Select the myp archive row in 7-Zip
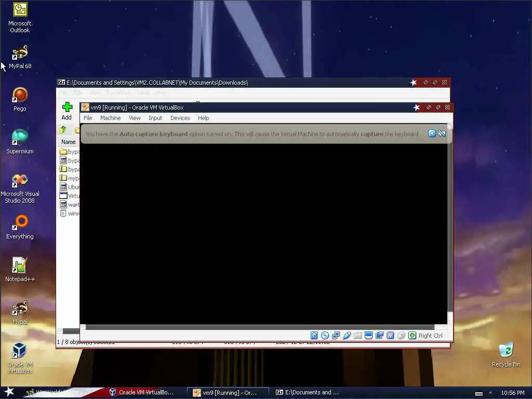 [x=69, y=178]
